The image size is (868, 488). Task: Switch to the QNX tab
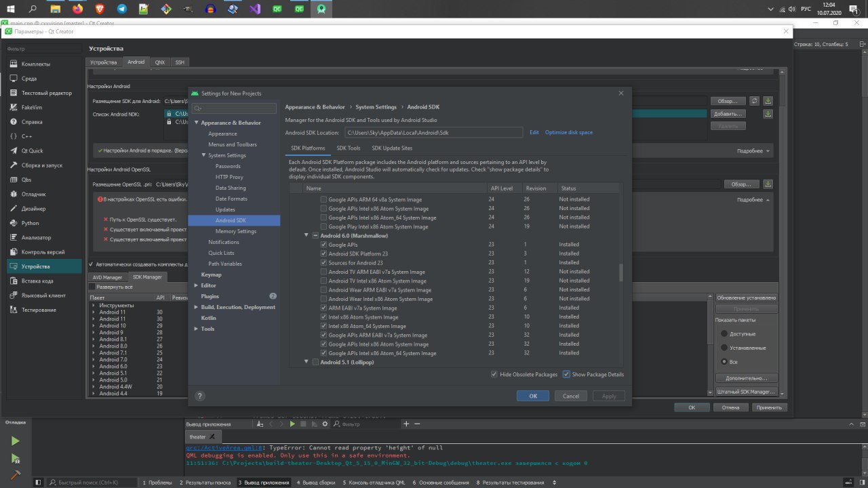160,62
